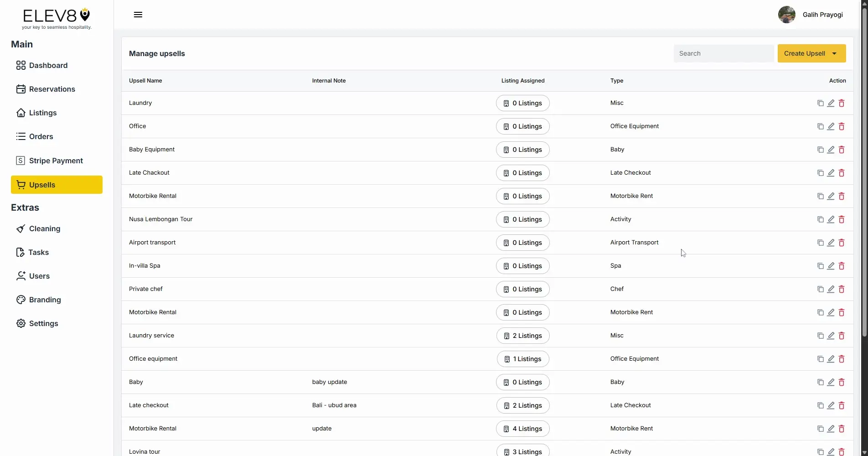View the 2 Listings for Laundry service

[x=522, y=336]
